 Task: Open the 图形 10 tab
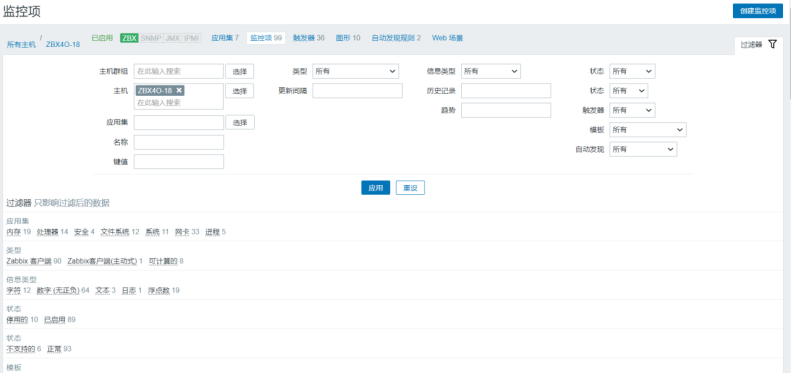[x=348, y=38]
